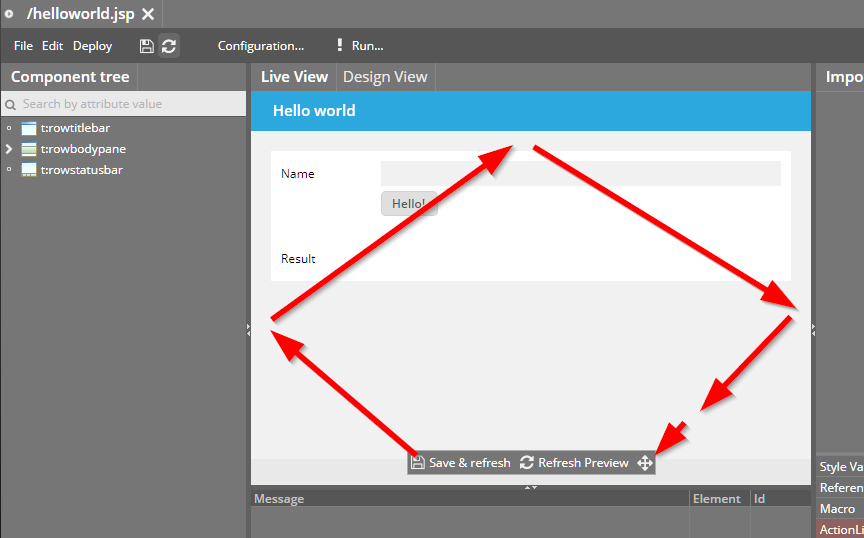Viewport: 864px width, 538px height.
Task: Click the Name input field
Action: pyautogui.click(x=580, y=174)
